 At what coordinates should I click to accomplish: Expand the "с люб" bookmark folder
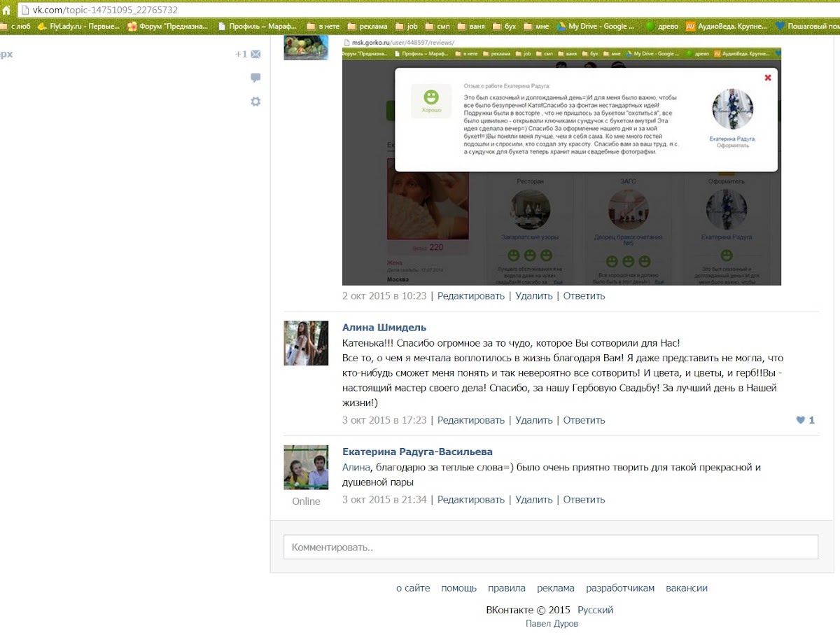point(15,27)
